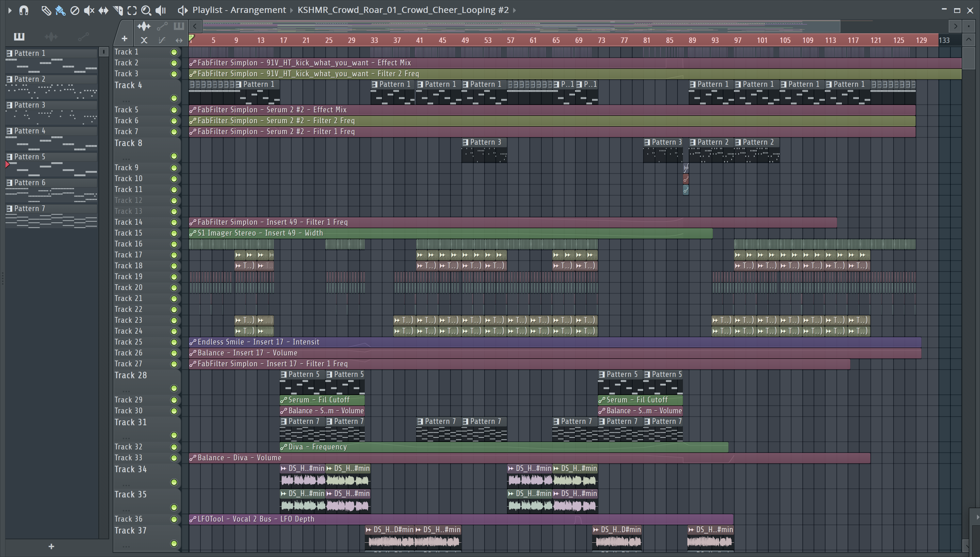Click bar 49 on the timeline ruler

pyautogui.click(x=465, y=40)
